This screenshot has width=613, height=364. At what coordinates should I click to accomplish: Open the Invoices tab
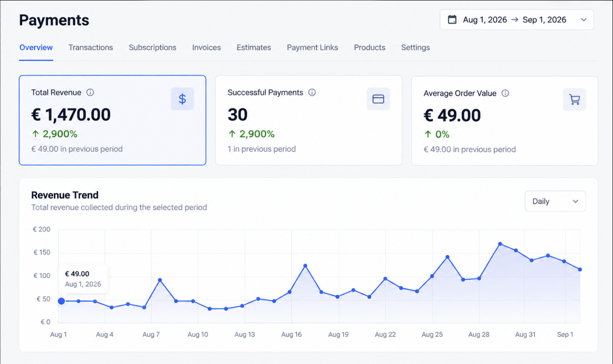[206, 47]
